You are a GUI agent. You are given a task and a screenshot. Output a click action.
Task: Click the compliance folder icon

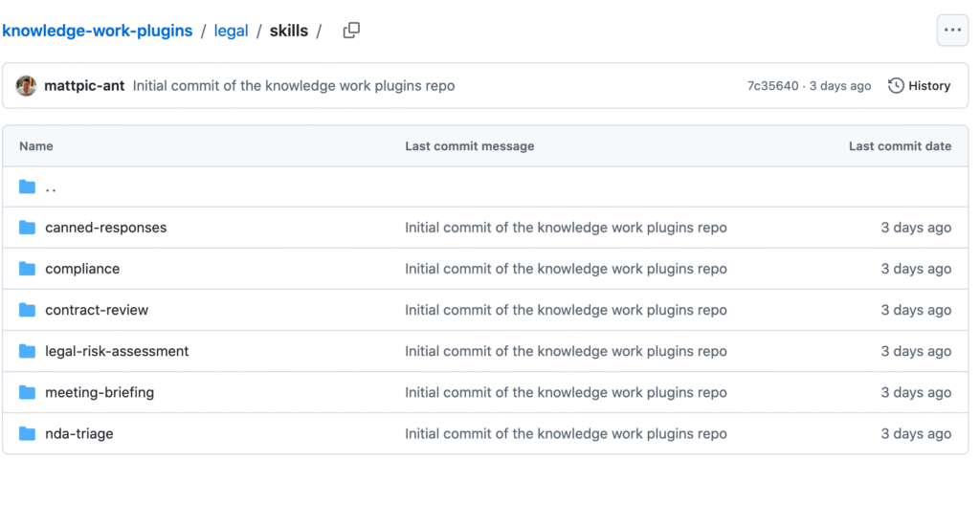coord(28,269)
